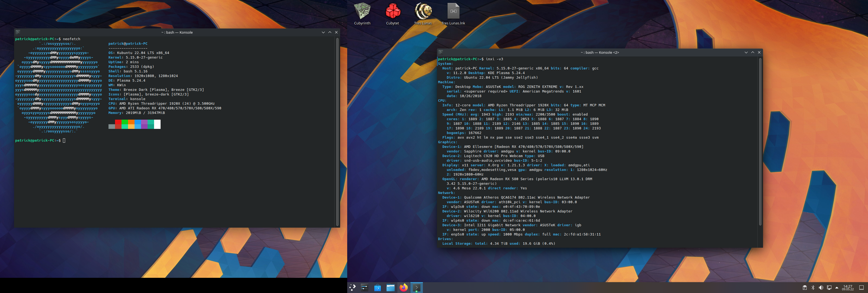Open the clipboard tray icon
868x293 pixels.
pos(805,288)
